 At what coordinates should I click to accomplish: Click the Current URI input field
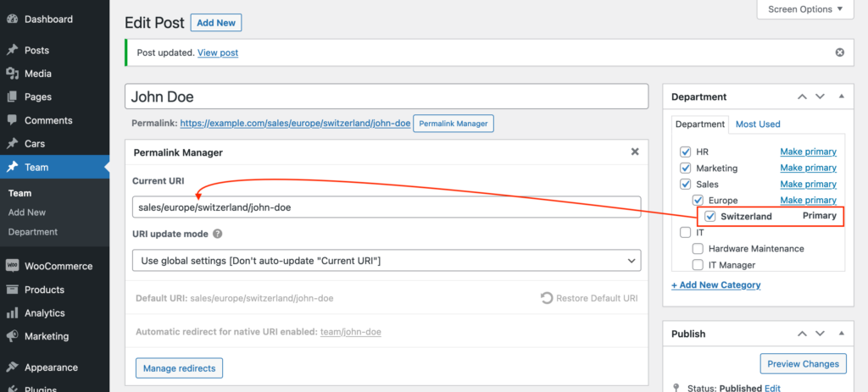387,207
